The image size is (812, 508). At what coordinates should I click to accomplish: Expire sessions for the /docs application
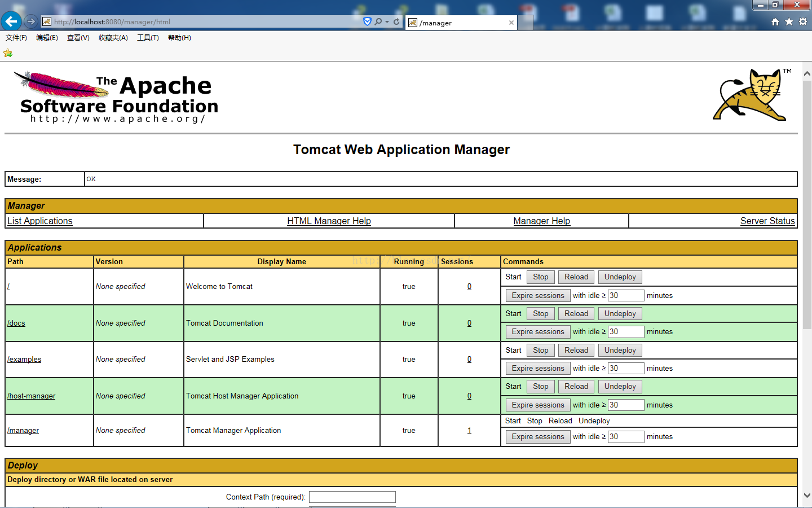[538, 332]
